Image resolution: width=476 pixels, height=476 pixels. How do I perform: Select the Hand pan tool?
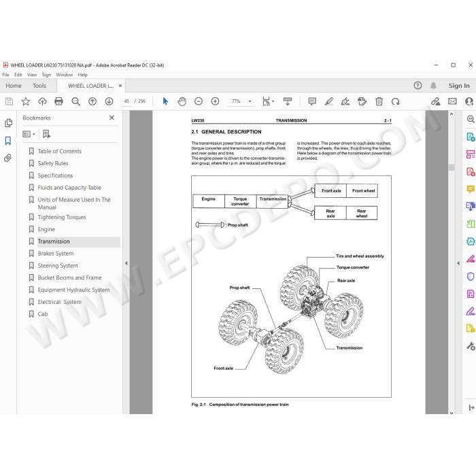coord(182,101)
